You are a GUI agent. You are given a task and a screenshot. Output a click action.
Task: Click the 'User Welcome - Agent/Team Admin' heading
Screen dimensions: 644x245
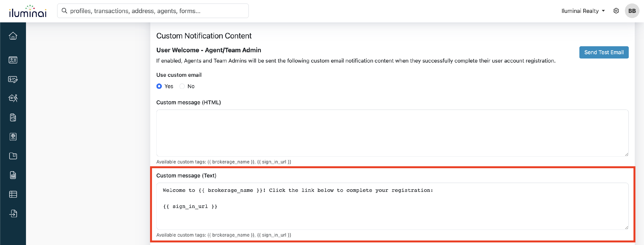click(x=208, y=50)
